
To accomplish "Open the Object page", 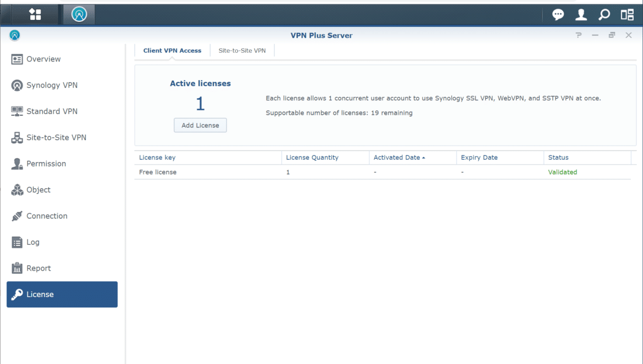I will 62,190.
